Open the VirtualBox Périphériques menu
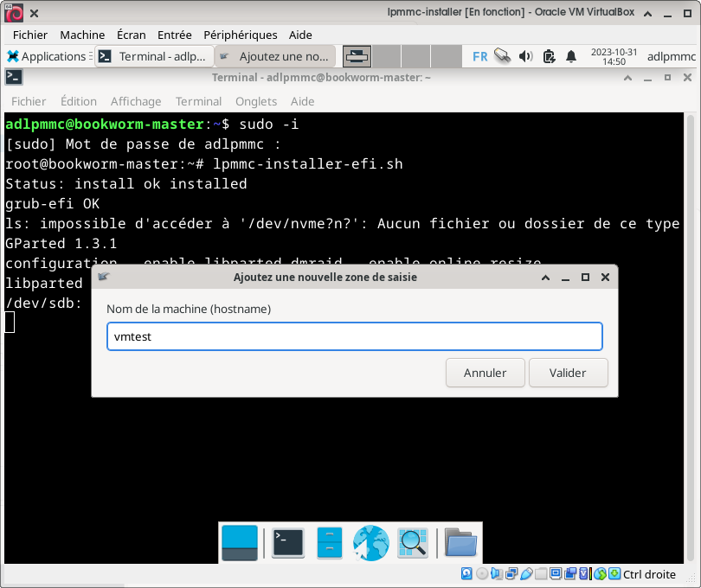Screen dimensions: 701x588 [240, 35]
